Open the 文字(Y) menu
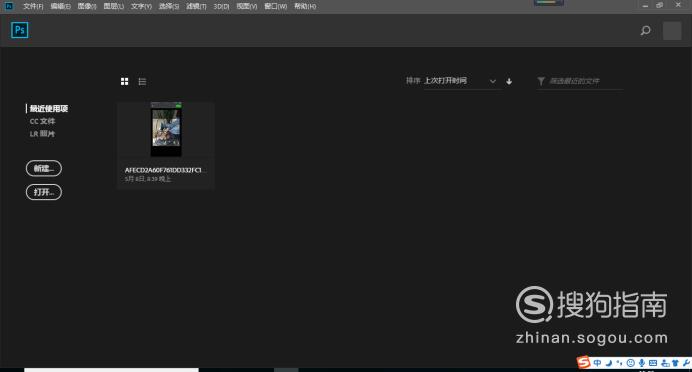Image resolution: width=692 pixels, height=372 pixels. tap(141, 6)
